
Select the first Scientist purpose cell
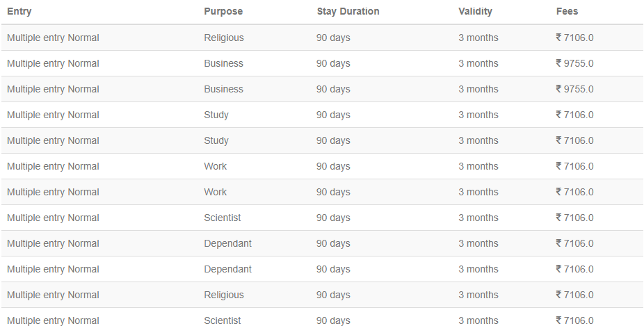(x=222, y=218)
